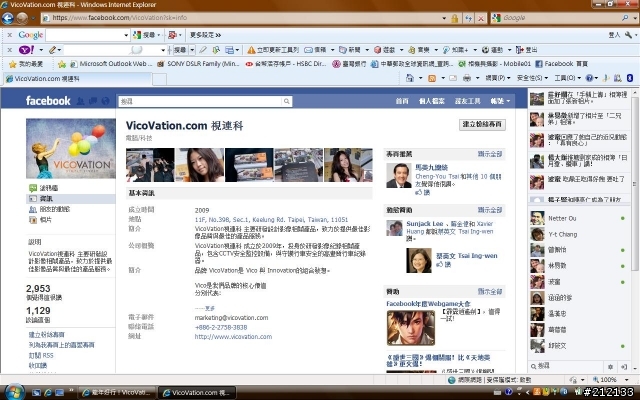Click the warning icon for toolbar update
Image resolution: width=640 pixels, height=400 pixels.
click(251, 50)
